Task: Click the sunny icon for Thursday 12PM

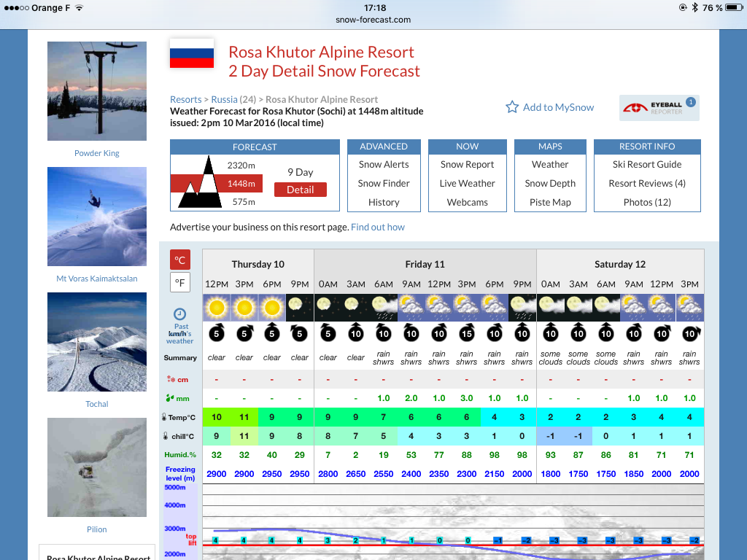Action: (x=216, y=308)
